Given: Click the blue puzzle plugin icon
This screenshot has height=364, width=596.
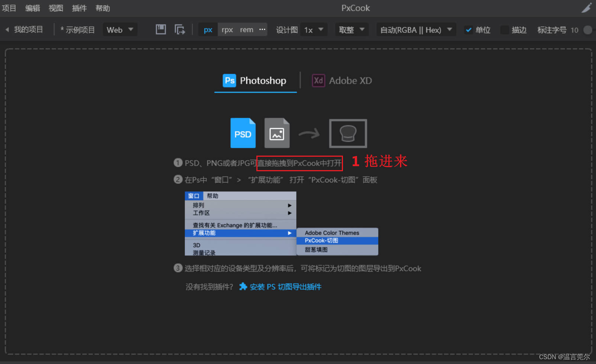Looking at the screenshot, I should [243, 286].
